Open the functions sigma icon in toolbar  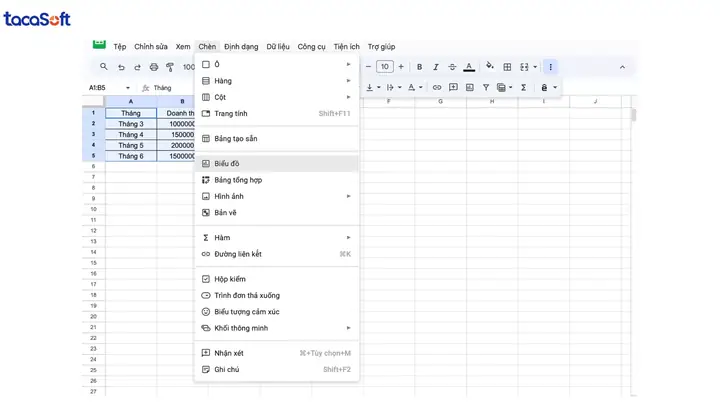coord(523,87)
